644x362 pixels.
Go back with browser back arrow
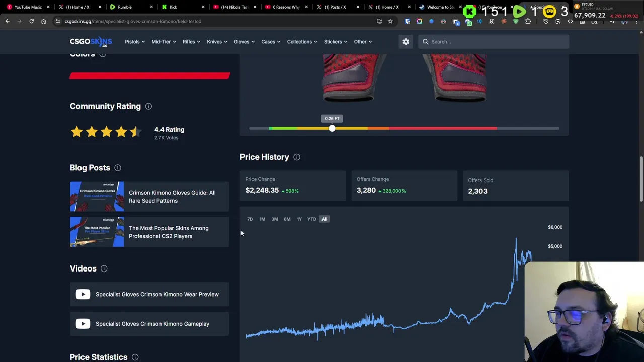coord(7,21)
